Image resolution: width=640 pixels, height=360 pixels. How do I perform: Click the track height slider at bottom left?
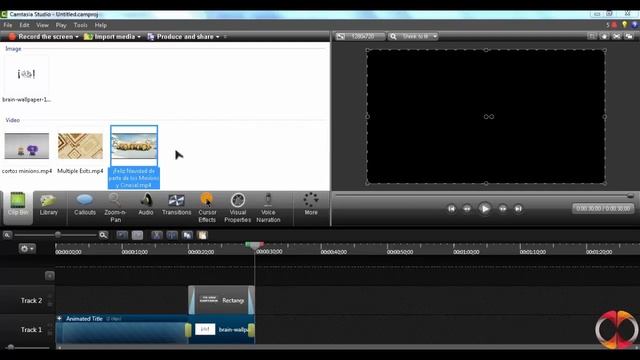coord(11,347)
